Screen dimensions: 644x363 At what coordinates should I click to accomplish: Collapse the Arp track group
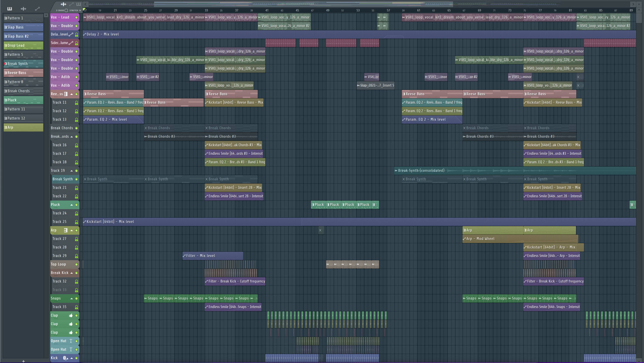tap(71, 230)
